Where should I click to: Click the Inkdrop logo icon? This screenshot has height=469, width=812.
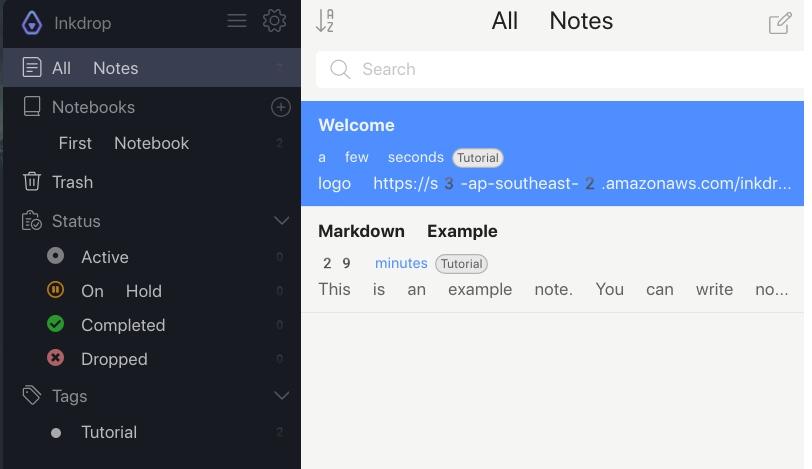click(x=32, y=23)
